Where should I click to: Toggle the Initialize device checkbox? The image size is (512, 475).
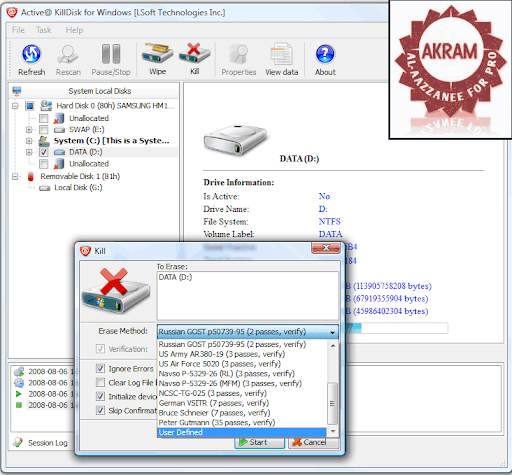[100, 396]
